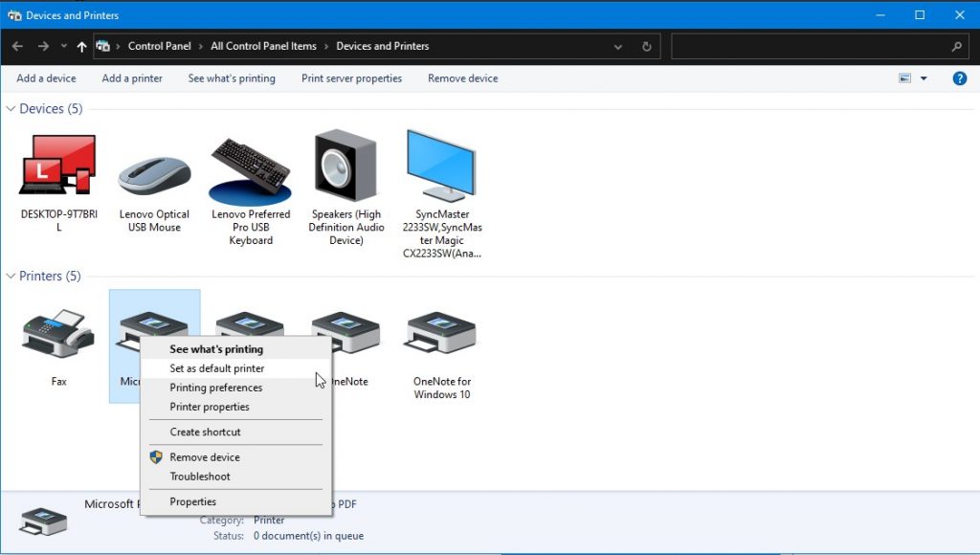The image size is (980, 555).
Task: Click the Printers (5) group heading text
Action: pyautogui.click(x=50, y=276)
